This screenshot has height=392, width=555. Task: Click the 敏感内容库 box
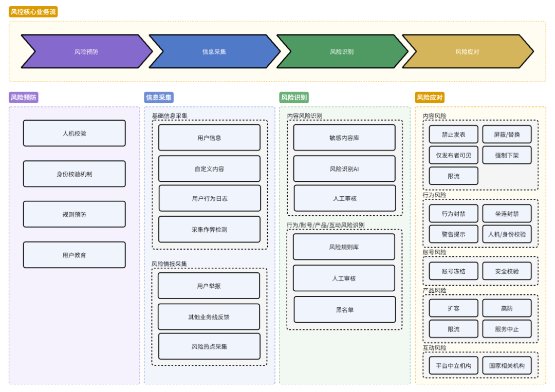click(344, 138)
